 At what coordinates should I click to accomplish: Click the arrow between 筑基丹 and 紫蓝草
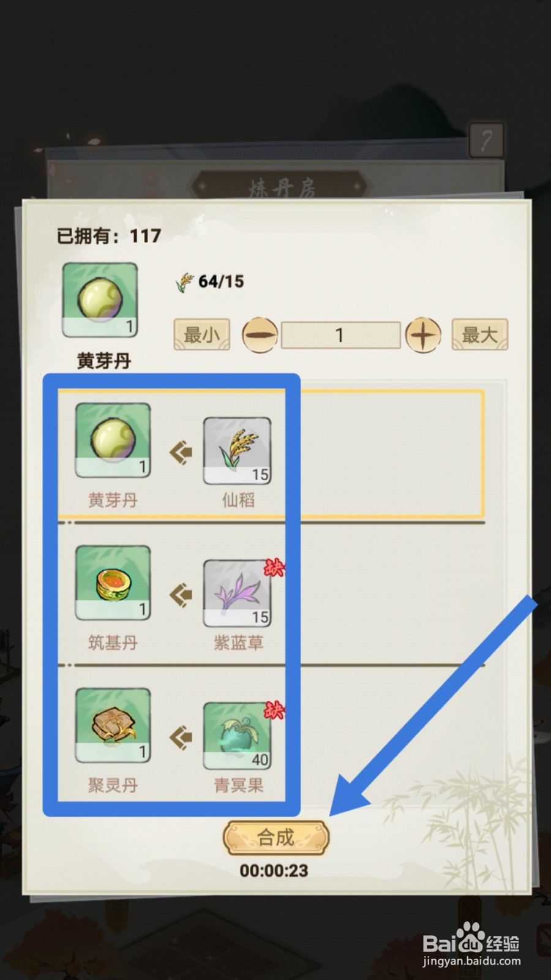point(181,595)
